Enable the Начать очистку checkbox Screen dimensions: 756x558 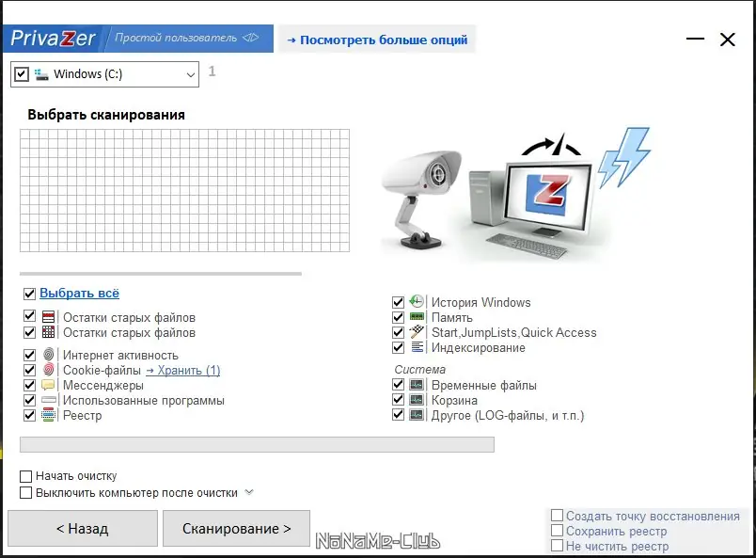[25, 476]
